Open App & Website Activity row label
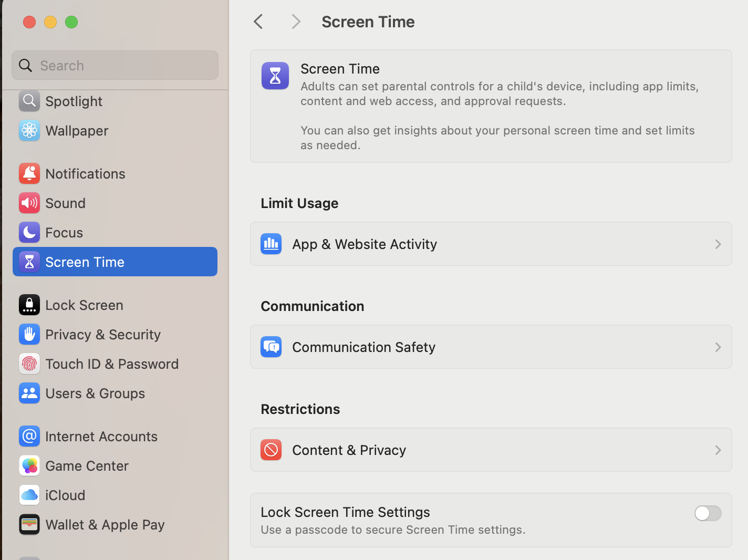Viewport: 748px width, 560px height. (365, 244)
